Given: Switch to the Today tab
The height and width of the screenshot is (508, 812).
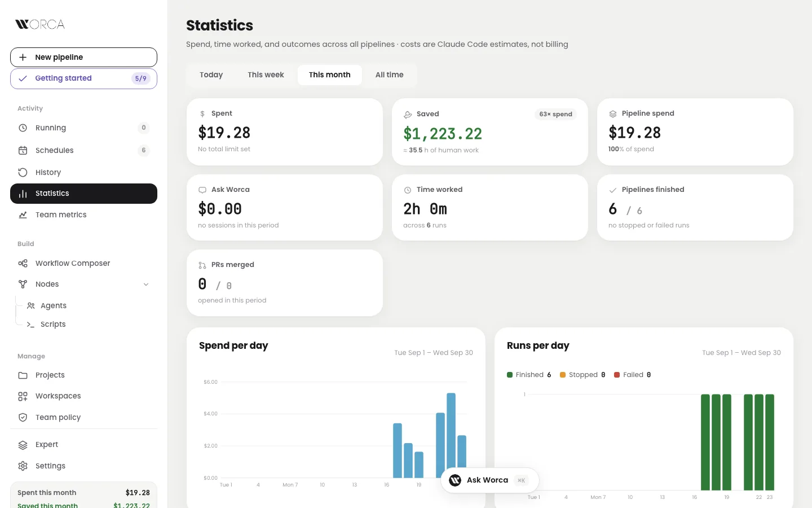Looking at the screenshot, I should 211,75.
